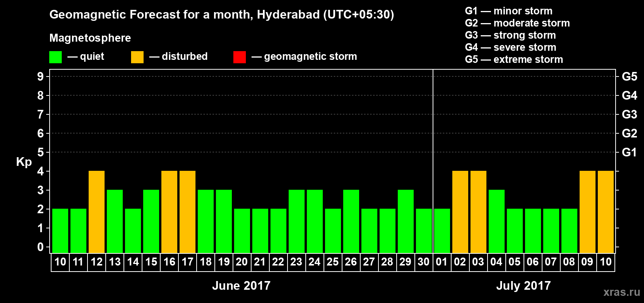Click the green bar for June 21
644x303 pixels.
pos(260,231)
